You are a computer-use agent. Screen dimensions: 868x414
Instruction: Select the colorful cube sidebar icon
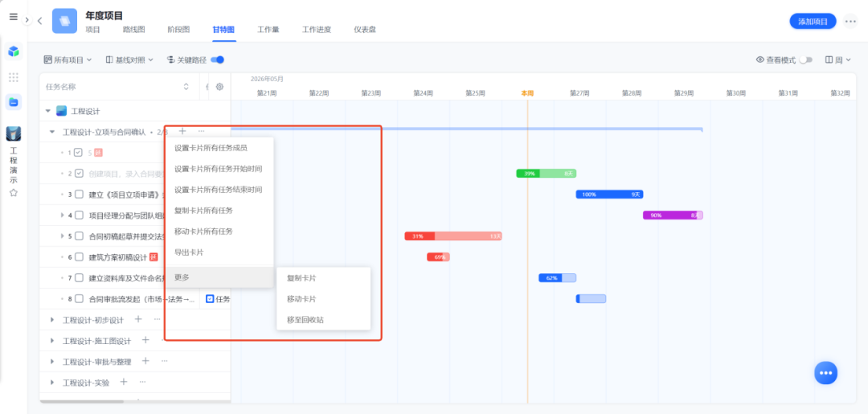pyautogui.click(x=14, y=51)
